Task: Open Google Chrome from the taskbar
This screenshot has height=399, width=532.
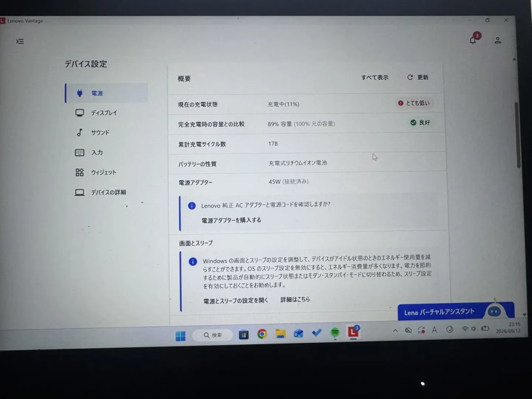Action: [x=262, y=334]
